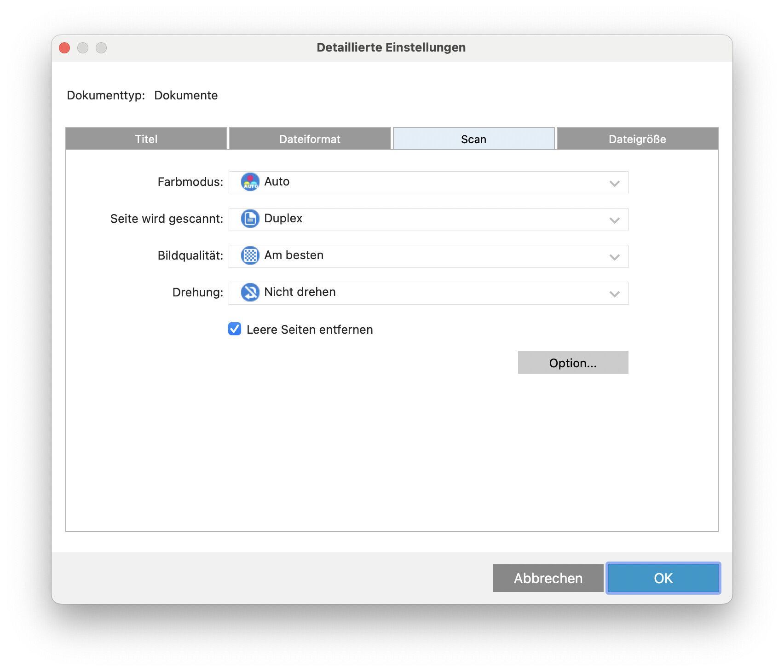Screen dimensions: 784x672
Task: Uncheck Leere Seiten entfernen checkbox
Action: [x=235, y=329]
